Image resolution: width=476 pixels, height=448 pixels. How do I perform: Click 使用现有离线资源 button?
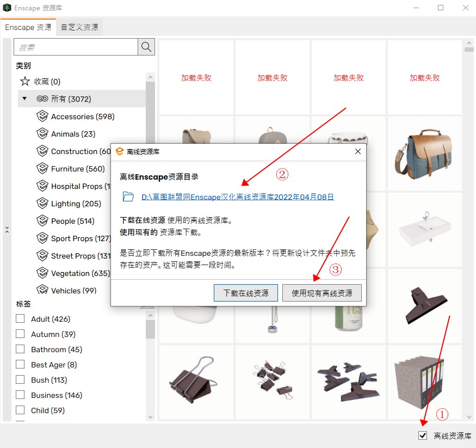click(322, 293)
